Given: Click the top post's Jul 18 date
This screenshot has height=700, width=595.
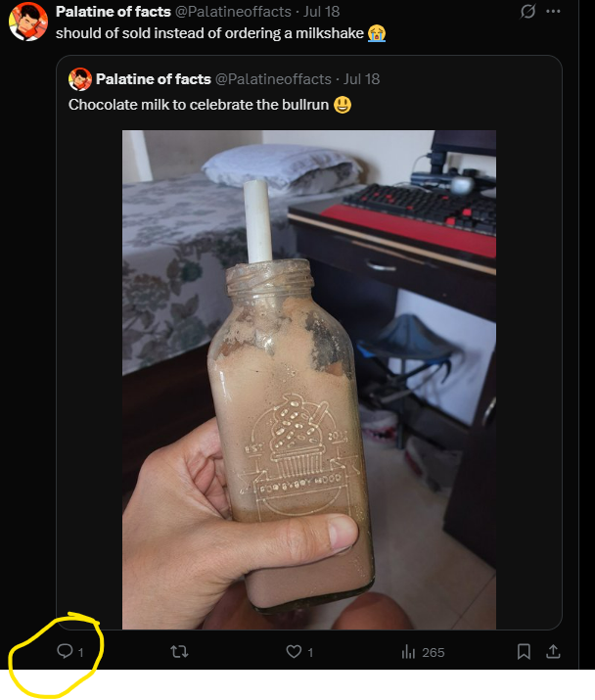Looking at the screenshot, I should [x=321, y=12].
